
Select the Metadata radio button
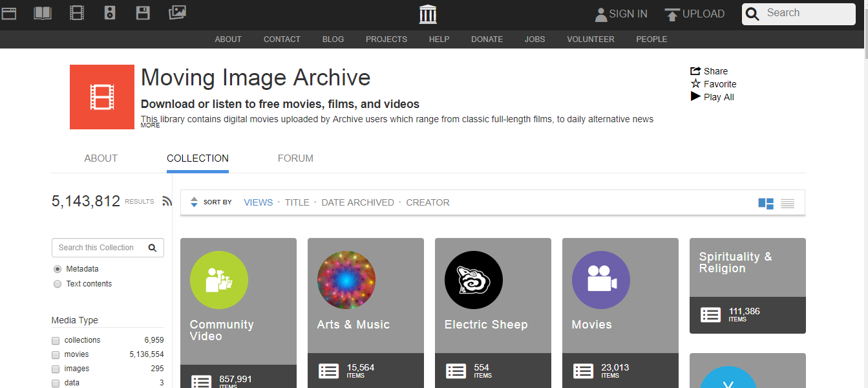(58, 269)
